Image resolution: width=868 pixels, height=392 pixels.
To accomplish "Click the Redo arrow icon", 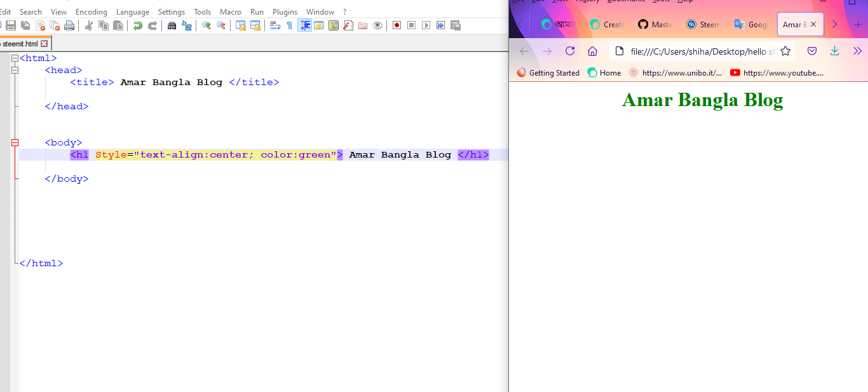I will [x=153, y=25].
